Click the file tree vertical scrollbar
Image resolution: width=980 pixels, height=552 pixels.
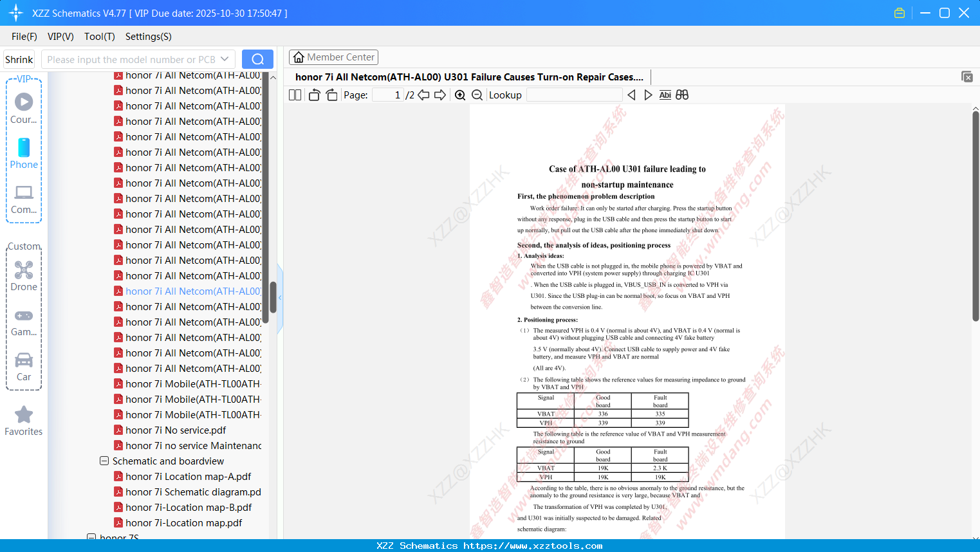(273, 297)
